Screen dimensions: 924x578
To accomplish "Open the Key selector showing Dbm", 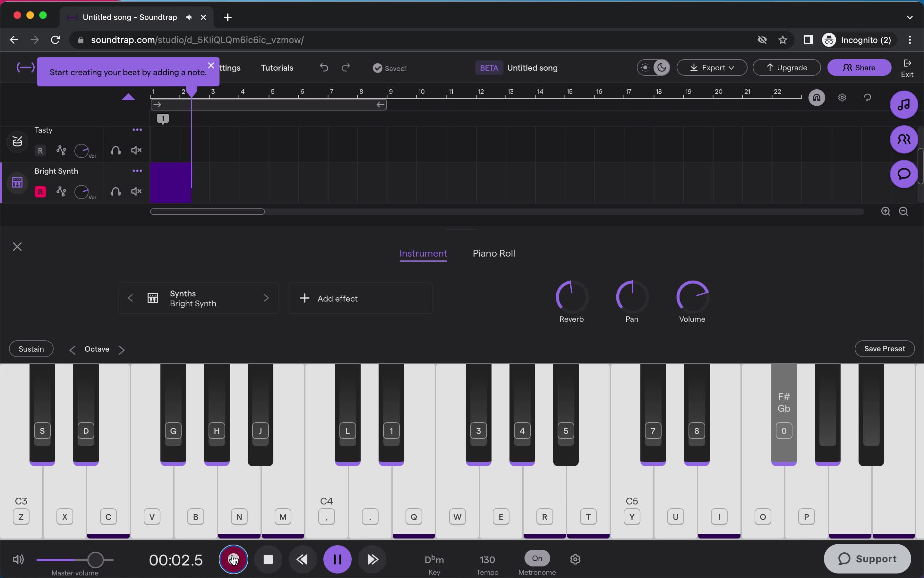I will (x=434, y=560).
